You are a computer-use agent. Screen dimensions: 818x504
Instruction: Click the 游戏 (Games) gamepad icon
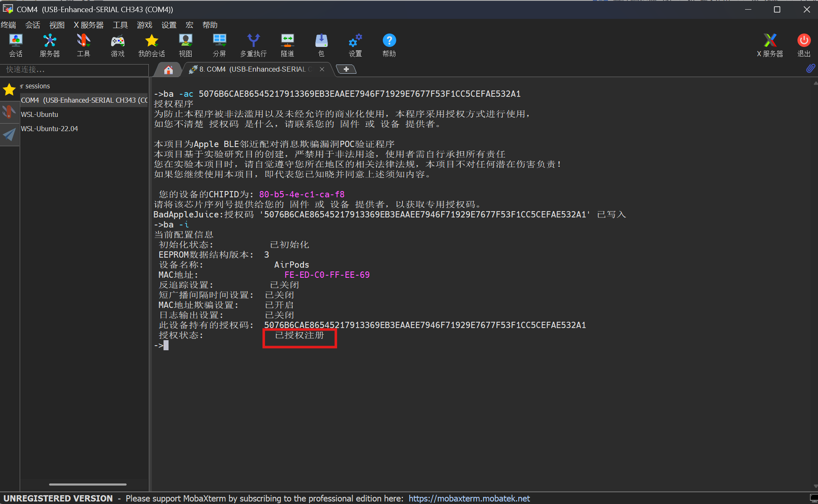[117, 45]
